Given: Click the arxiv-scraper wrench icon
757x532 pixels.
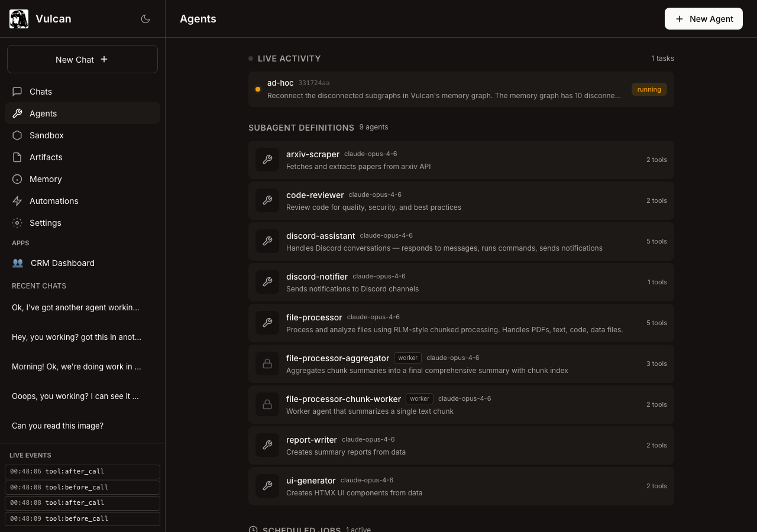Looking at the screenshot, I should click(x=267, y=160).
